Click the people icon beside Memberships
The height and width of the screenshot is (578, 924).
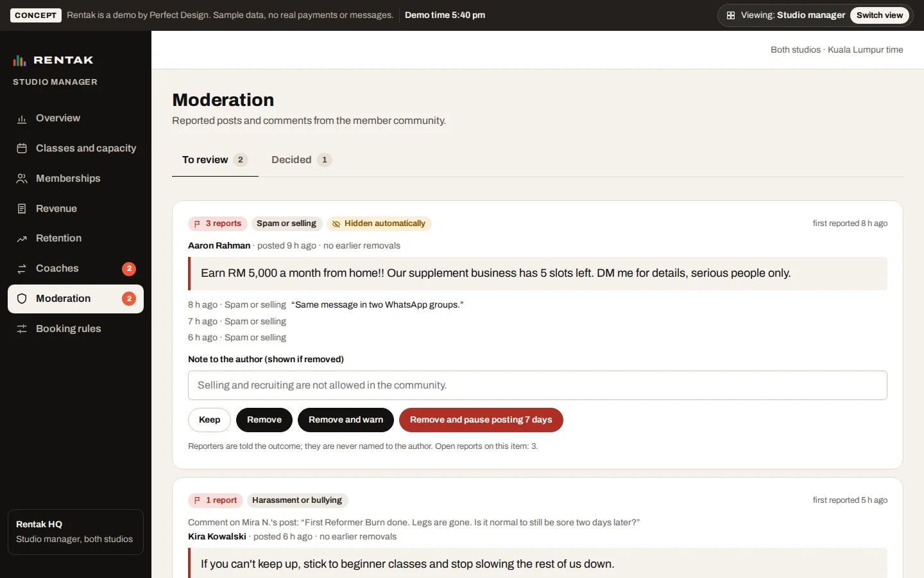[22, 179]
